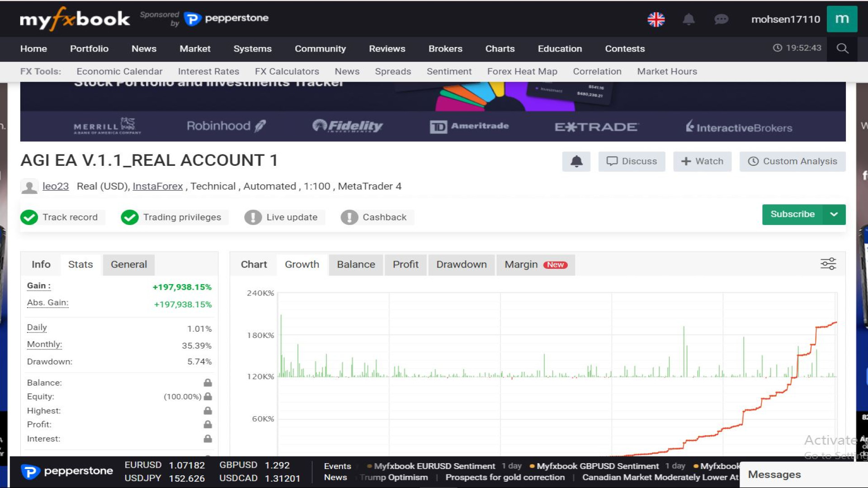Screen dimensions: 868x488
Task: Click the Pepperstone logo in bottom ticker
Action: tap(67, 471)
